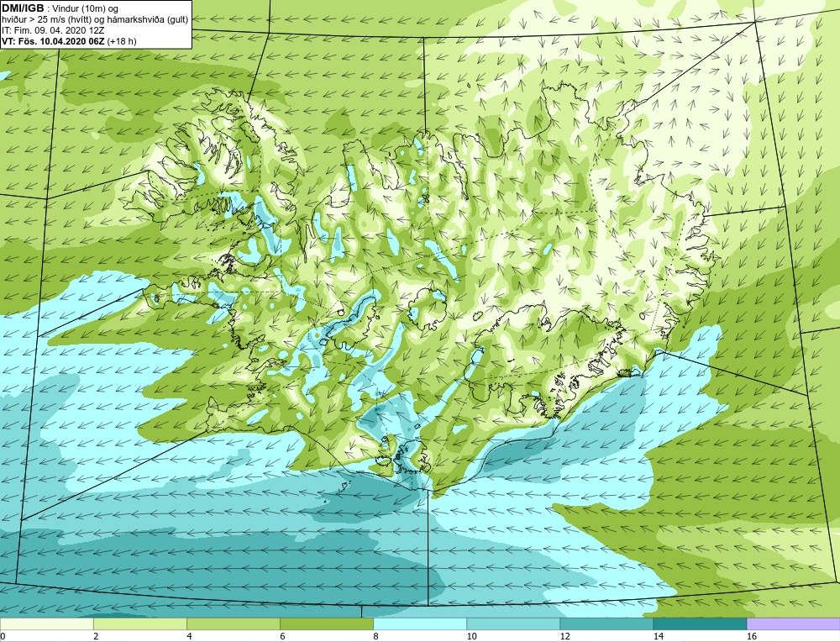The image size is (840, 642).
Task: Click the legend scale label '0'
Action: tap(3, 636)
